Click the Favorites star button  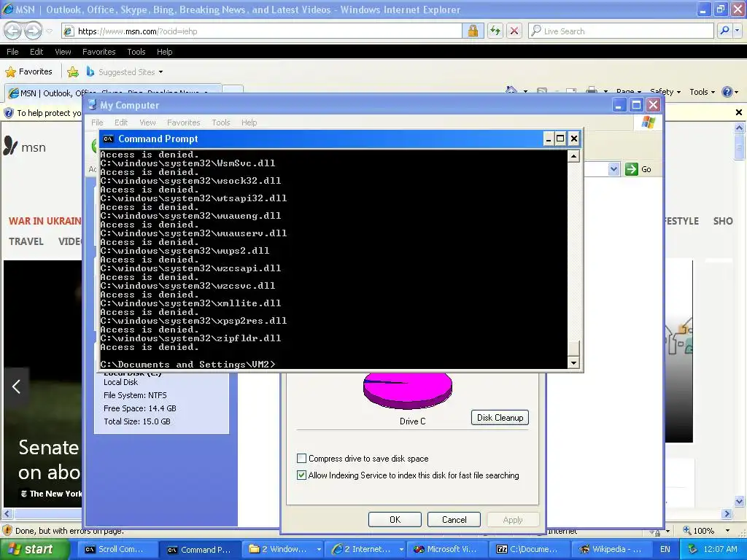28,72
